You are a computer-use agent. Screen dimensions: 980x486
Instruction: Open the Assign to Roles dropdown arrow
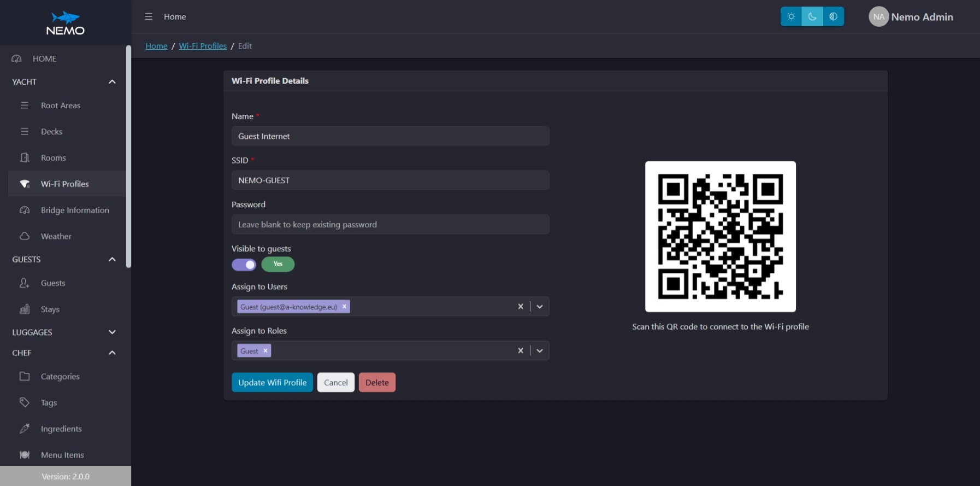540,351
